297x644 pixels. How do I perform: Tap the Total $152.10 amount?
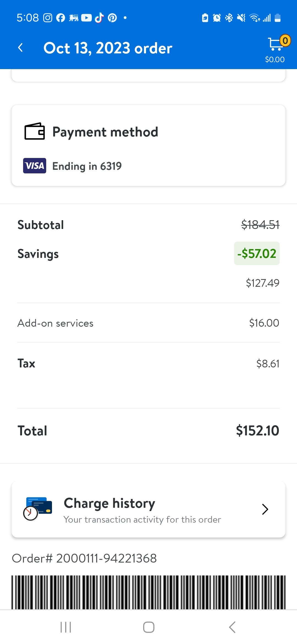coord(258,431)
